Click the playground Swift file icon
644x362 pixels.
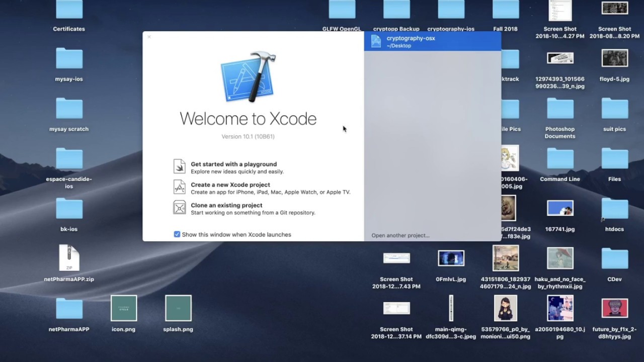pyautogui.click(x=180, y=166)
